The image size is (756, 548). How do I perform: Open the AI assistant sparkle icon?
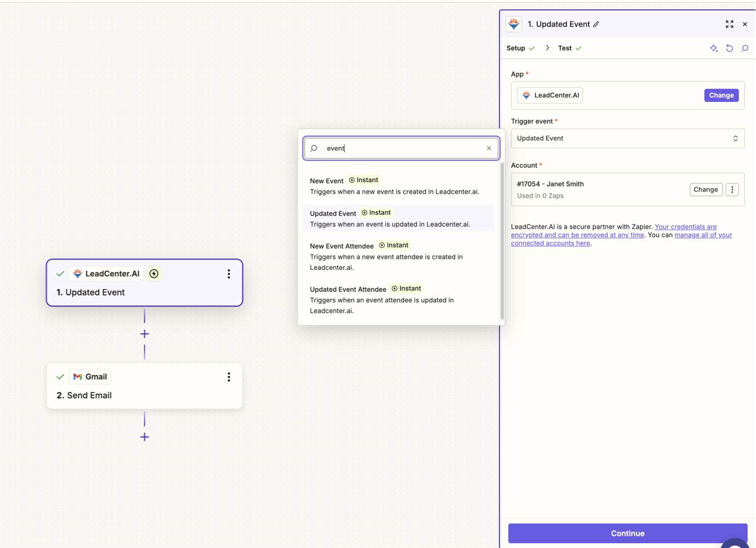pos(714,48)
